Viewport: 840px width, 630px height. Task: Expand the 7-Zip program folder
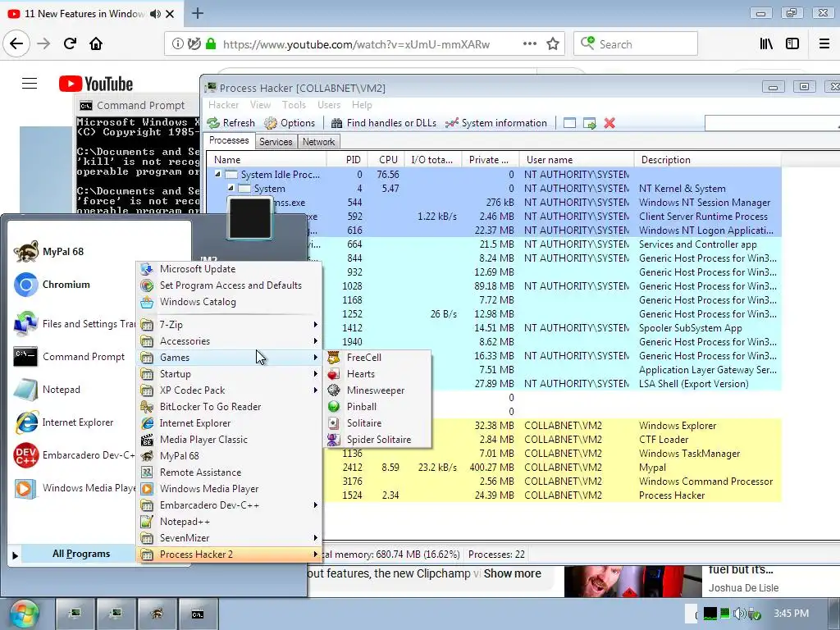point(230,325)
